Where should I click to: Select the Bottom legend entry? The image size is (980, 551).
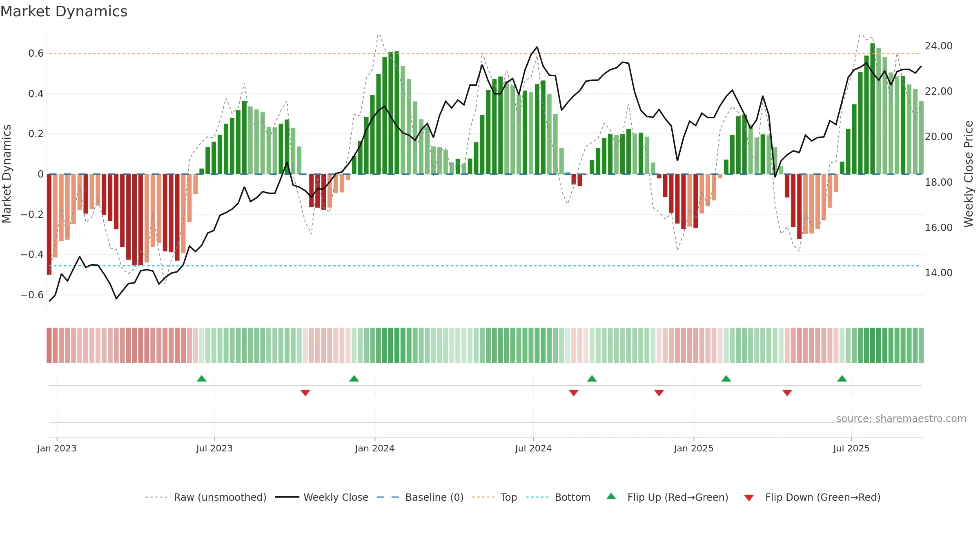point(558,497)
